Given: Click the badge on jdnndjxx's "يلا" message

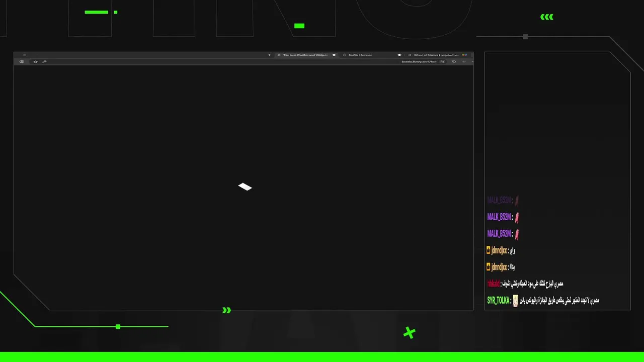Looking at the screenshot, I should tap(489, 266).
